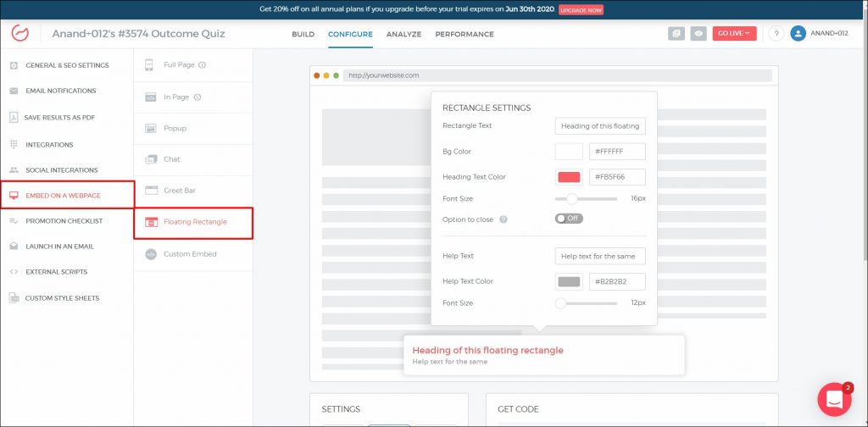This screenshot has height=427, width=868.
Task: Click the UPGRADE NOW button
Action: (581, 9)
